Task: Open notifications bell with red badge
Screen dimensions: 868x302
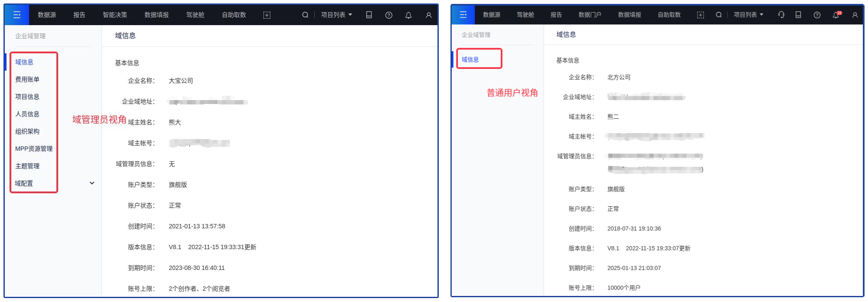Action: (836, 15)
